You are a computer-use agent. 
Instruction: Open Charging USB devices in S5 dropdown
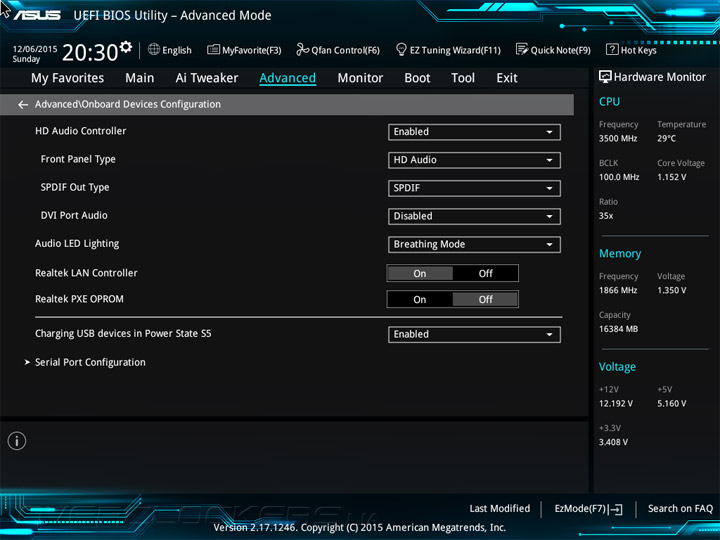coord(474,334)
